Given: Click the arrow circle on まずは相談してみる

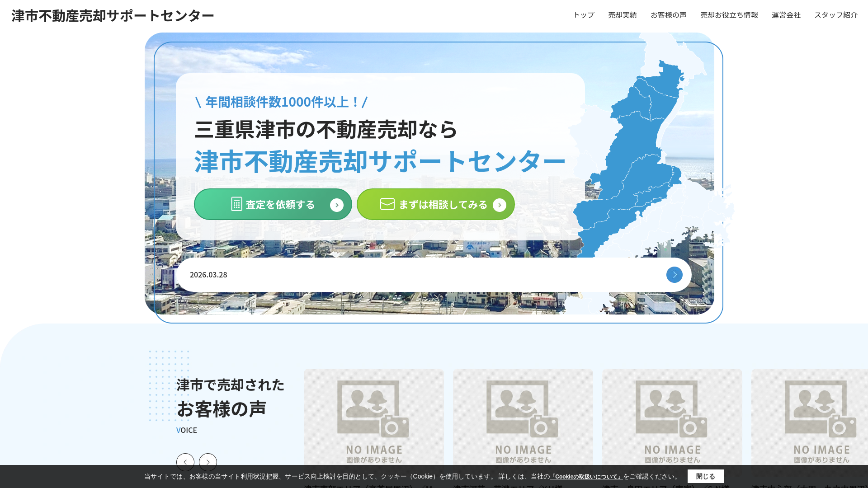Looking at the screenshot, I should [x=500, y=205].
